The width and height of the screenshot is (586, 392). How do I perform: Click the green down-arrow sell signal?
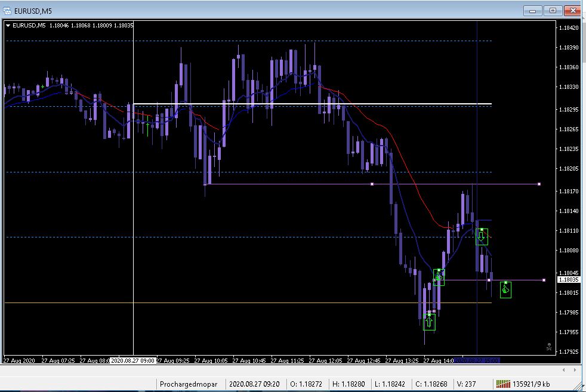[x=482, y=237]
